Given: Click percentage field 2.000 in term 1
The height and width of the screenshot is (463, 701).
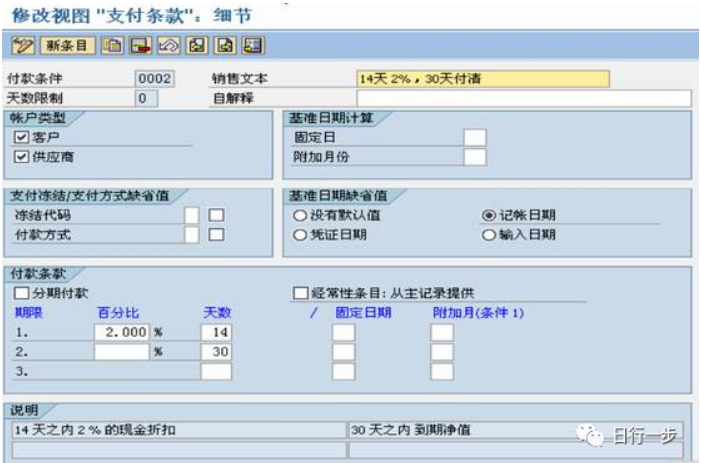Looking at the screenshot, I should pyautogui.click(x=122, y=333).
